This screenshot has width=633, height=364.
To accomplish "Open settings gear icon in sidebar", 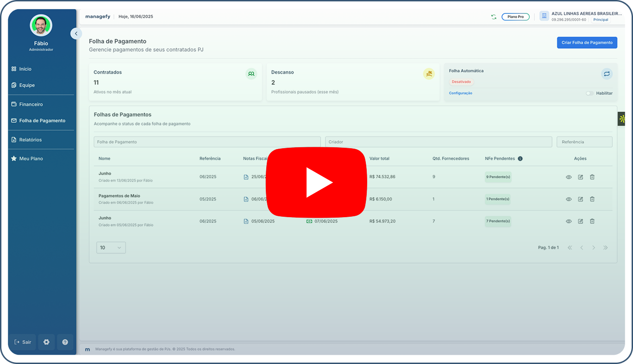I will pyautogui.click(x=46, y=342).
